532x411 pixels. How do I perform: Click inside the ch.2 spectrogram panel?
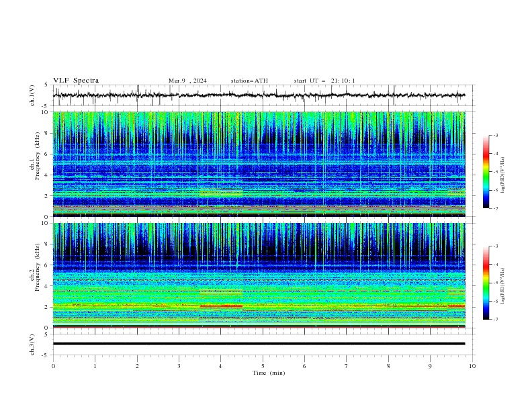point(259,275)
